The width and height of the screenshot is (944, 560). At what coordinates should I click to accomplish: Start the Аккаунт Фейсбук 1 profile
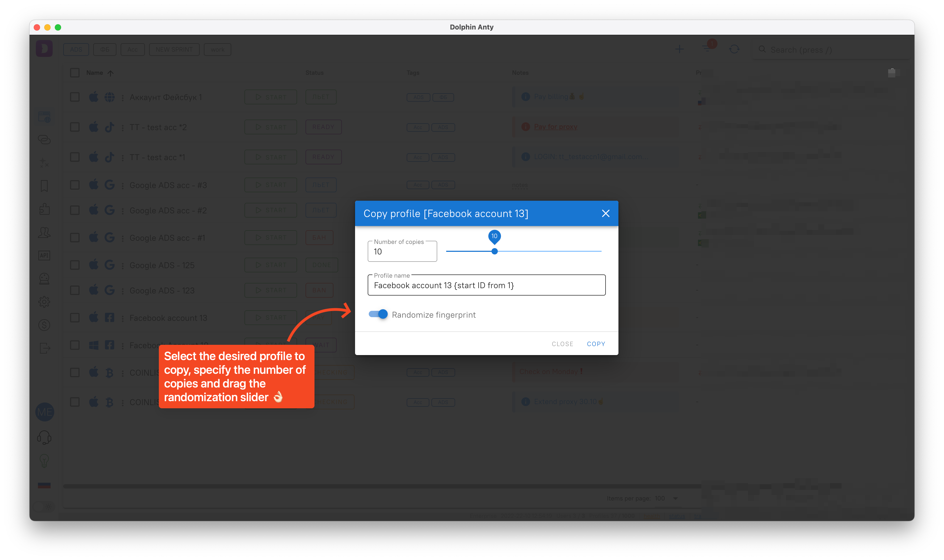click(x=271, y=97)
